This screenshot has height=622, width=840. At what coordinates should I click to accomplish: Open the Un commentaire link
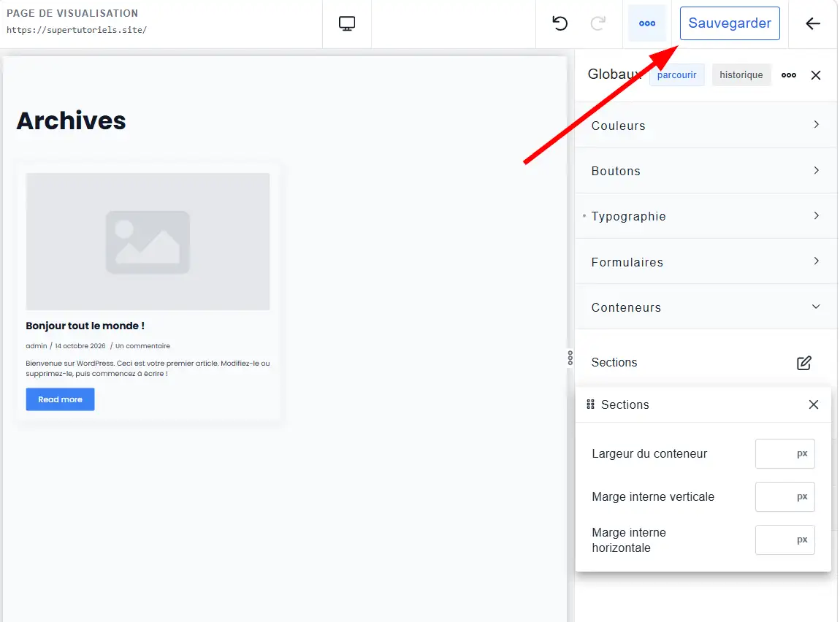(142, 346)
